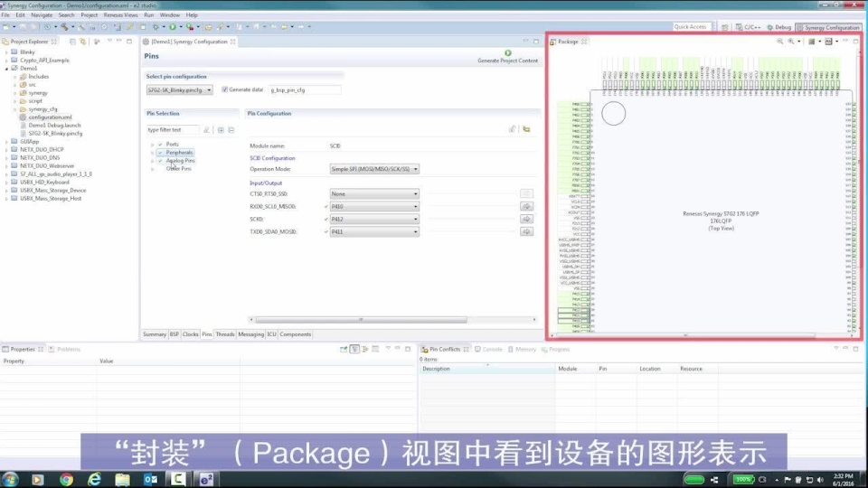Expand all items in Pin Selection tree
The image size is (868, 488).
220,130
